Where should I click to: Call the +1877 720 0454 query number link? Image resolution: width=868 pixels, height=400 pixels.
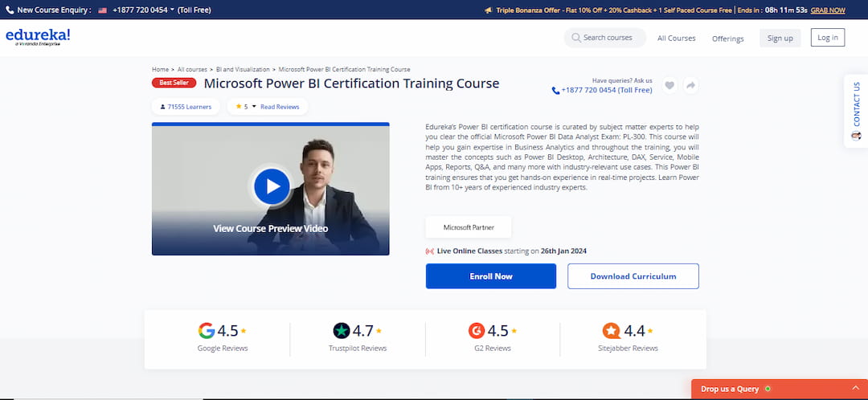(606, 90)
